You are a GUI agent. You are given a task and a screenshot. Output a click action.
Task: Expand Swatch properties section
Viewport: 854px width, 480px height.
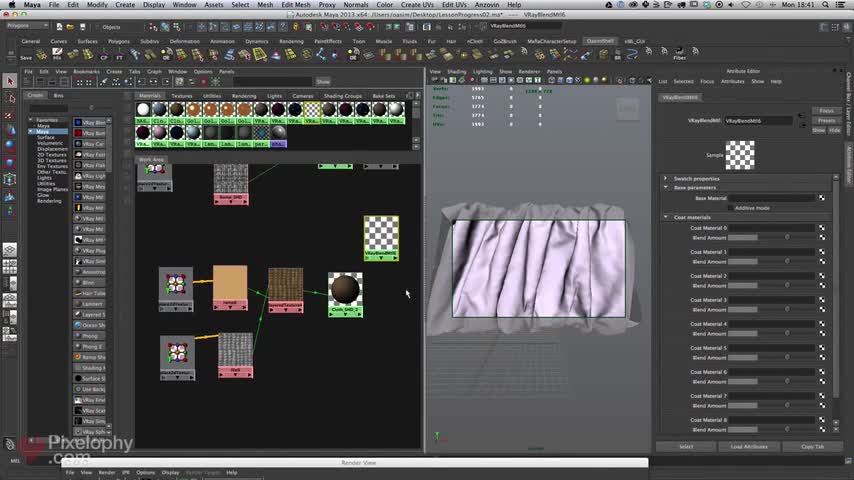point(666,178)
